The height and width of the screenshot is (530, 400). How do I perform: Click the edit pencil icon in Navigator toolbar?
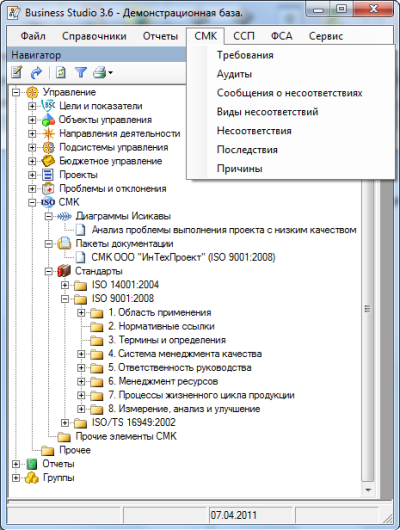pyautogui.click(x=17, y=72)
